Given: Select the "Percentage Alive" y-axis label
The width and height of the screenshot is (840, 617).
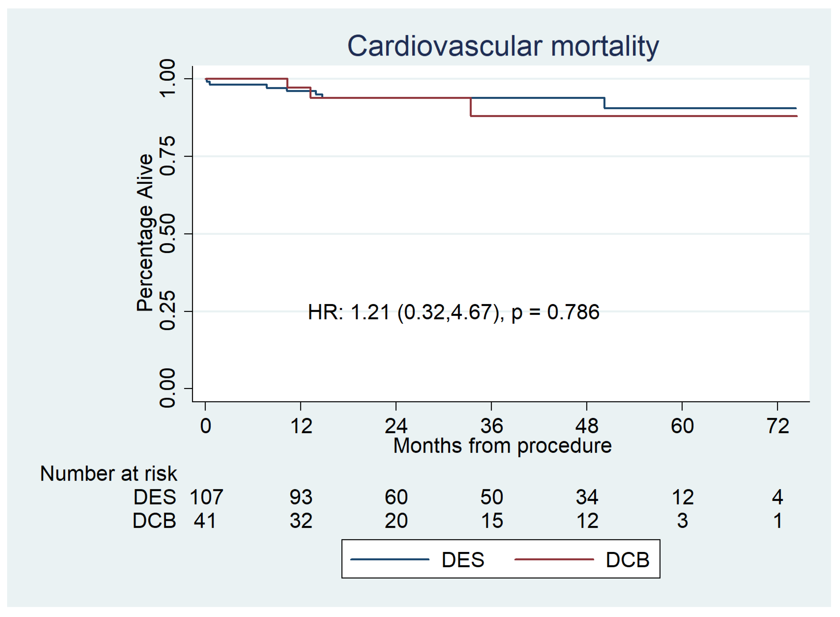Looking at the screenshot, I should [145, 232].
